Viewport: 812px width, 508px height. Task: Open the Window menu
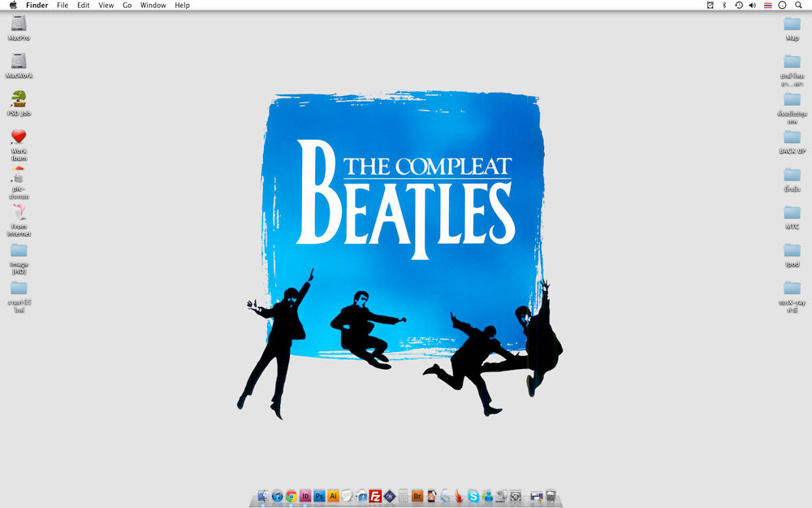pyautogui.click(x=153, y=5)
